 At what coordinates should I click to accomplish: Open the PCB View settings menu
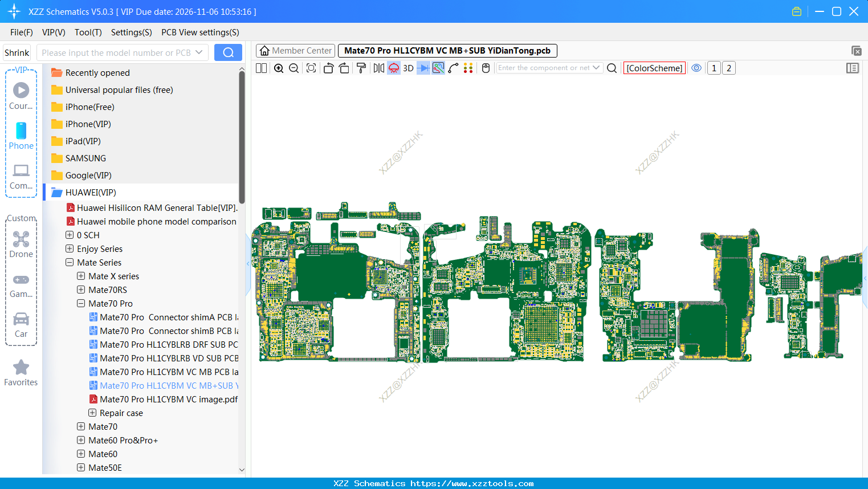click(x=200, y=32)
